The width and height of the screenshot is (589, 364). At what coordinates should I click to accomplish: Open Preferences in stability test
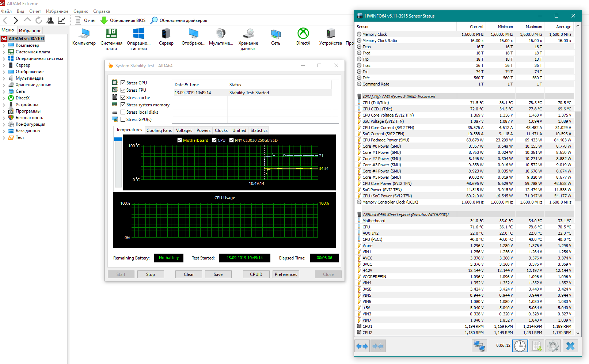286,274
